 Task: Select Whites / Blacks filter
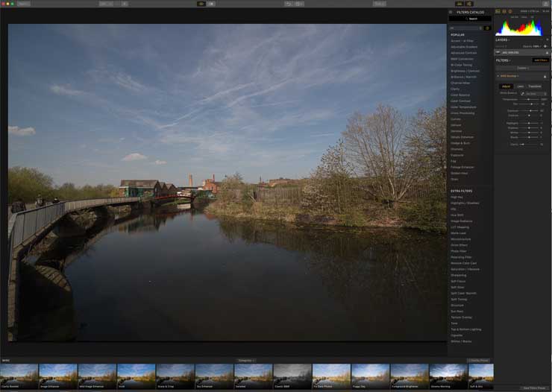point(461,341)
